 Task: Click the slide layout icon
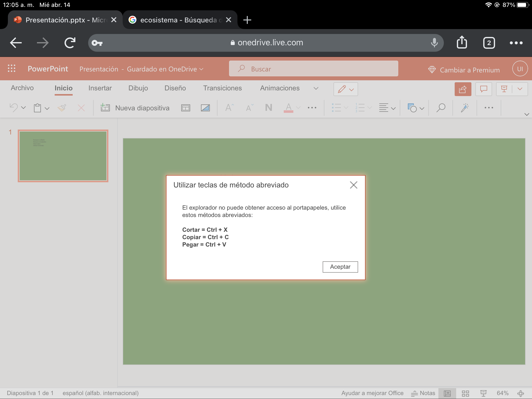pos(185,108)
